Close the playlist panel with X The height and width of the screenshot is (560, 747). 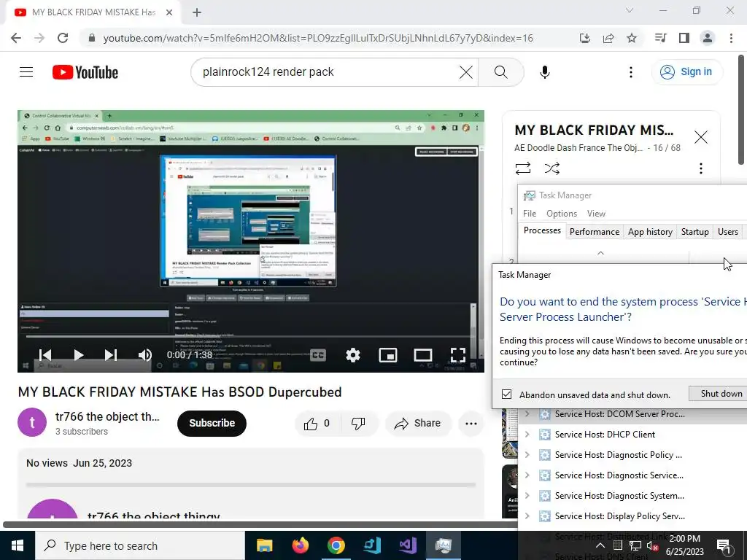701,137
